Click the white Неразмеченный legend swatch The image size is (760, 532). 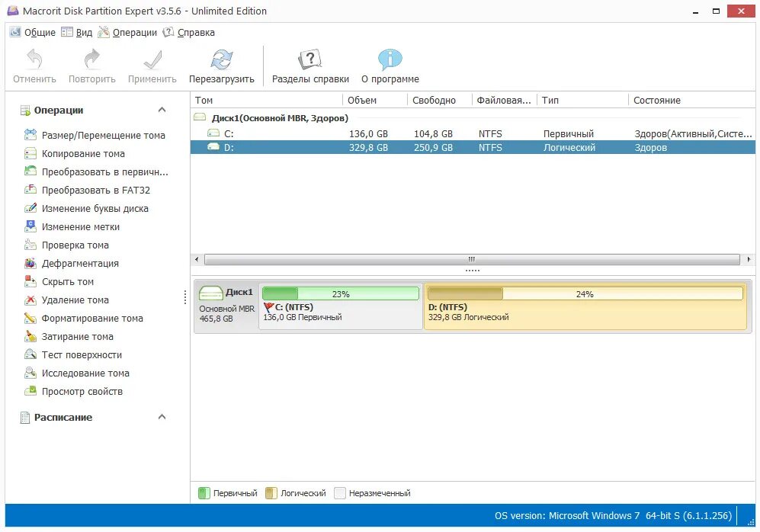pyautogui.click(x=340, y=493)
